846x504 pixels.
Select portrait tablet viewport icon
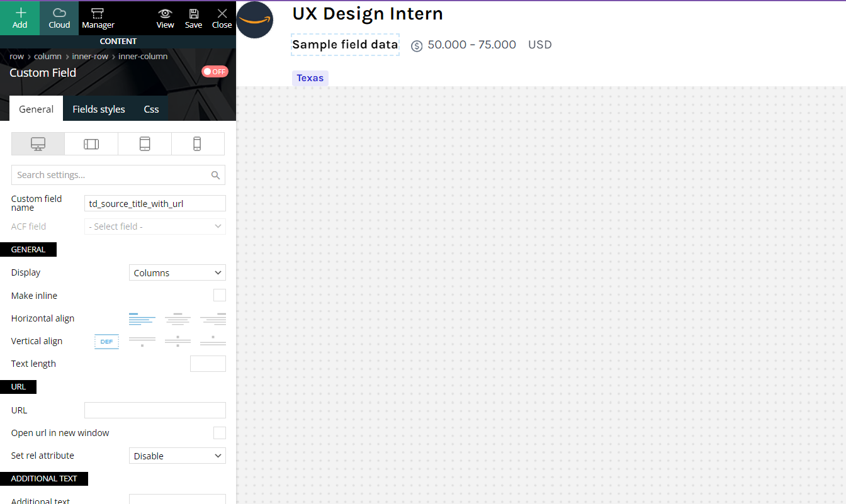[x=145, y=144]
